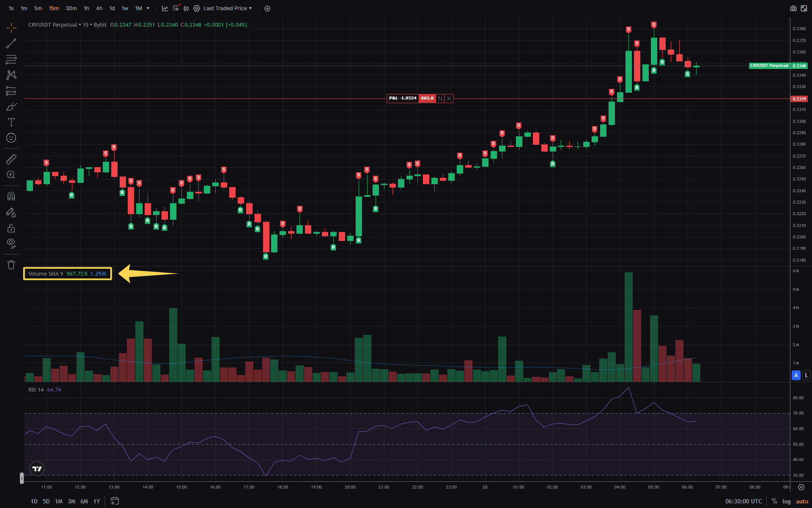Screen dimensions: 812x508
Task: Toggle hide all drawings eye icon
Action: coord(11,243)
